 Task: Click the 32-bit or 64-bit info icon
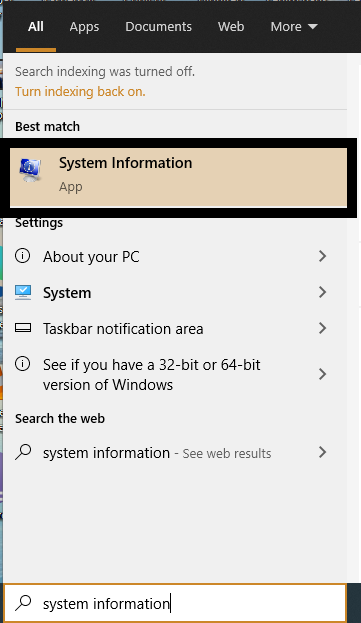point(22,364)
